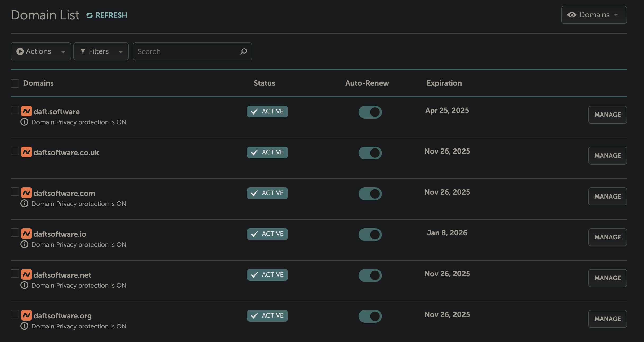Open the Domains view dropdown
Image resolution: width=644 pixels, height=342 pixels.
(594, 15)
